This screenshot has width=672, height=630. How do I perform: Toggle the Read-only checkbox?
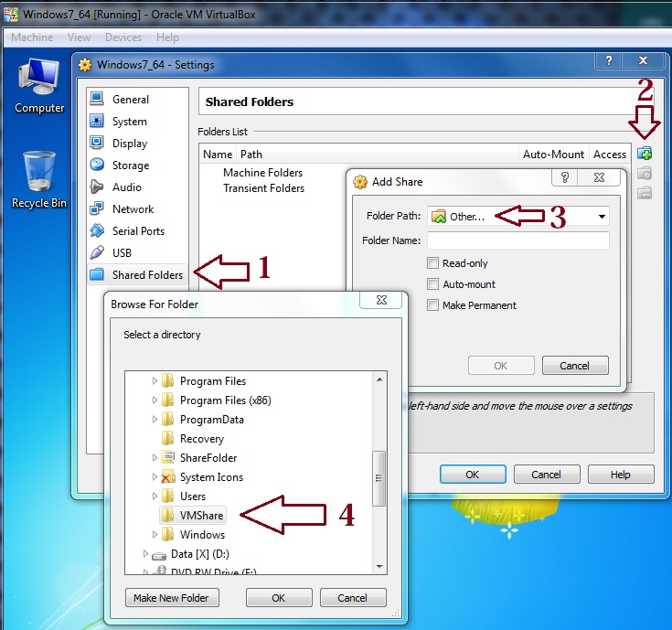pyautogui.click(x=432, y=262)
